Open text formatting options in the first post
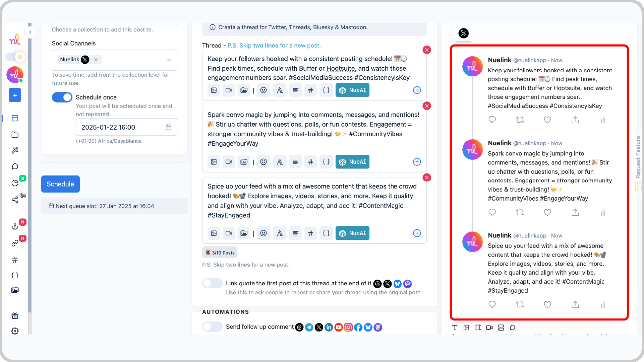The height and width of the screenshot is (362, 644). coord(280,90)
